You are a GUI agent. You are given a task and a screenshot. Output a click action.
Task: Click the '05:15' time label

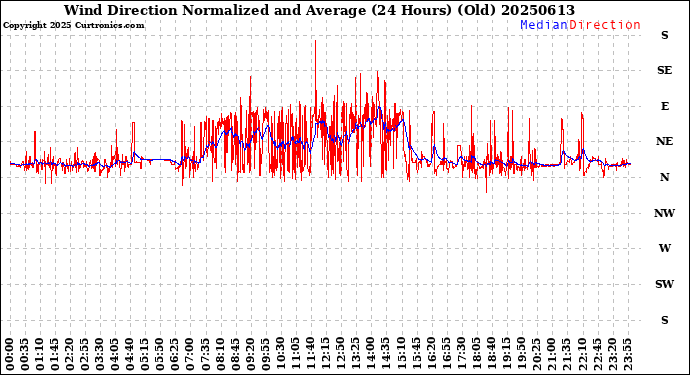145,354
